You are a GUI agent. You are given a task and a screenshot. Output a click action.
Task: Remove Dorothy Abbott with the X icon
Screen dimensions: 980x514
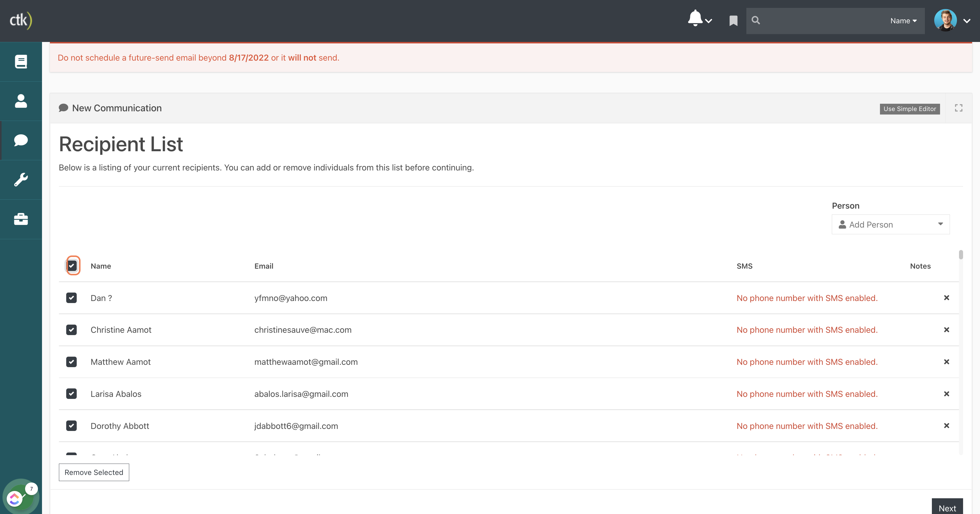pyautogui.click(x=946, y=426)
